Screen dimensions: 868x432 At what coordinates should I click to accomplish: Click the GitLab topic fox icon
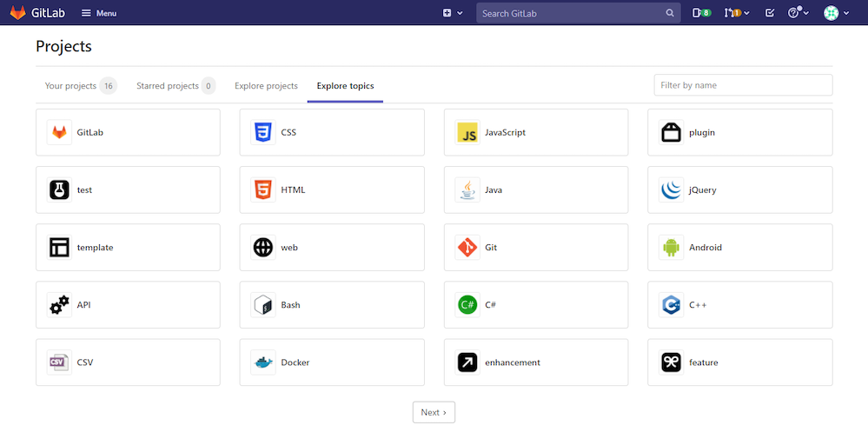[59, 132]
